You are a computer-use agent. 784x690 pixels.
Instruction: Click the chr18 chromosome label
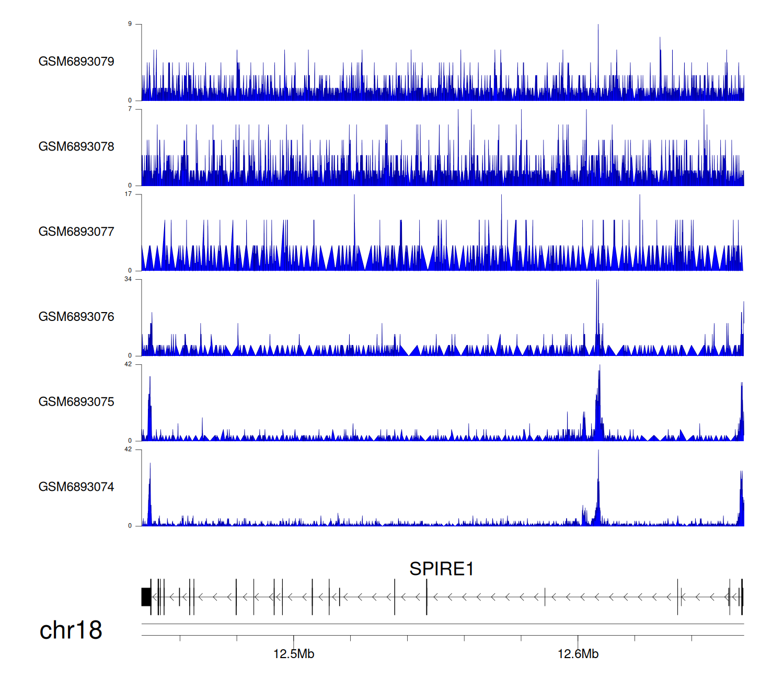[x=71, y=630]
